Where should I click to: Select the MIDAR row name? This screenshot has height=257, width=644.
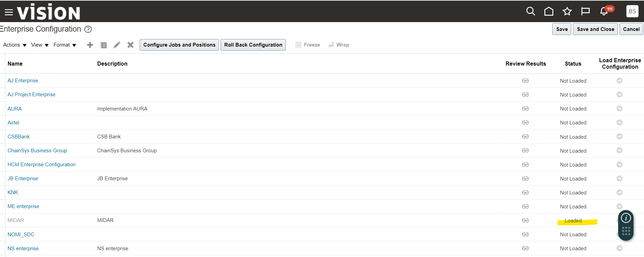click(16, 220)
